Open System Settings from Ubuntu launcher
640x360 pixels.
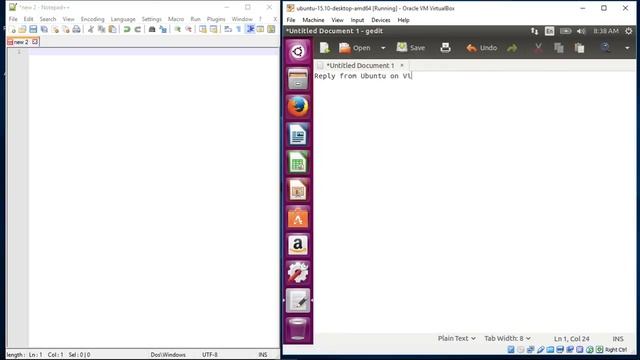click(298, 273)
